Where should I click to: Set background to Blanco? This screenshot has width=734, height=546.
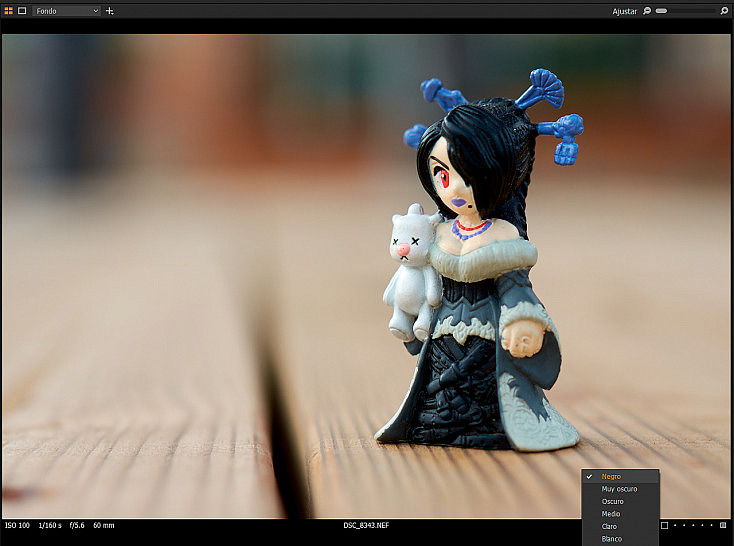pyautogui.click(x=620, y=539)
